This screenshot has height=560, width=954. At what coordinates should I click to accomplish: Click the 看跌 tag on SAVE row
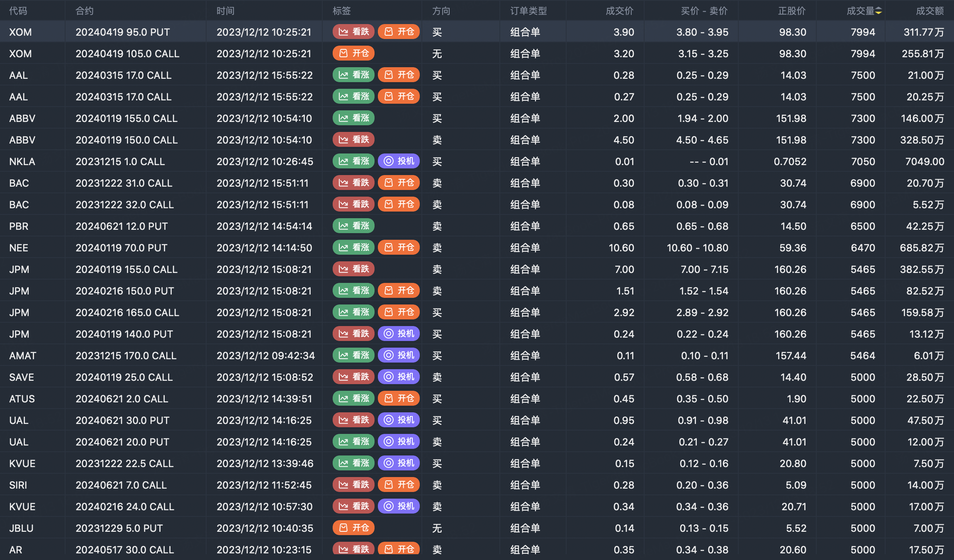pyautogui.click(x=353, y=377)
